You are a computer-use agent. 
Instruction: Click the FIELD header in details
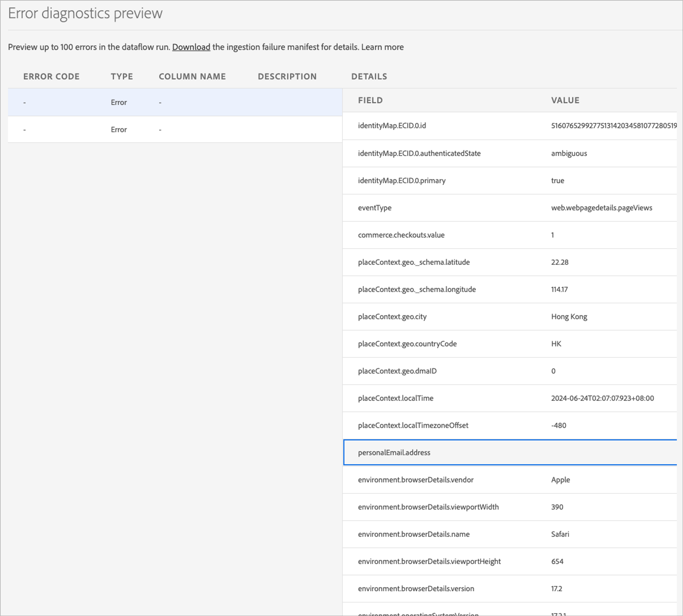click(x=370, y=100)
